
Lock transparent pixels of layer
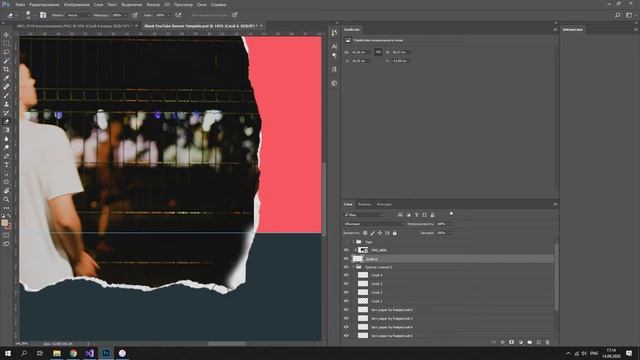click(365, 233)
